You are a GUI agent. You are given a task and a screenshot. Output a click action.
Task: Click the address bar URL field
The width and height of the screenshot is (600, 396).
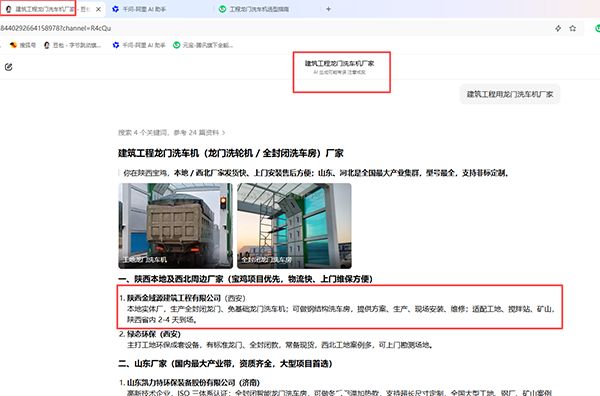click(x=268, y=28)
